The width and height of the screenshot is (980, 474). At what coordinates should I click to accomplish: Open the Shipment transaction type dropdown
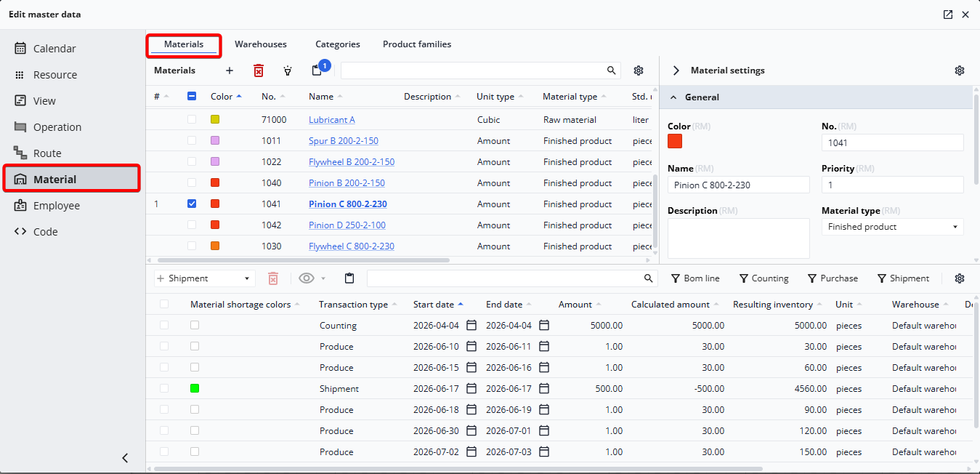click(x=204, y=278)
